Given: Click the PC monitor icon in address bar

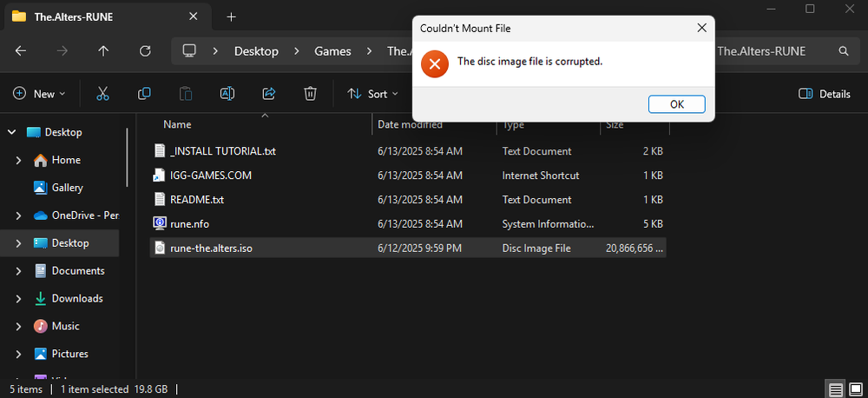Looking at the screenshot, I should (x=189, y=51).
